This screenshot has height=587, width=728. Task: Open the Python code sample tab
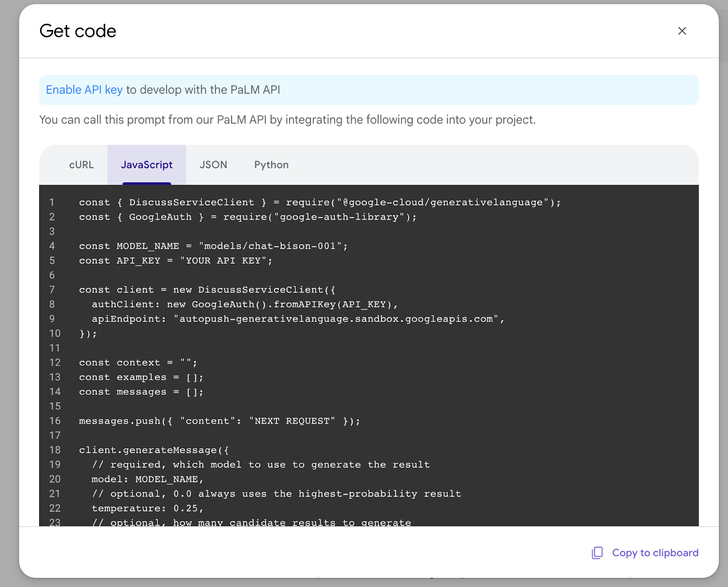[271, 165]
